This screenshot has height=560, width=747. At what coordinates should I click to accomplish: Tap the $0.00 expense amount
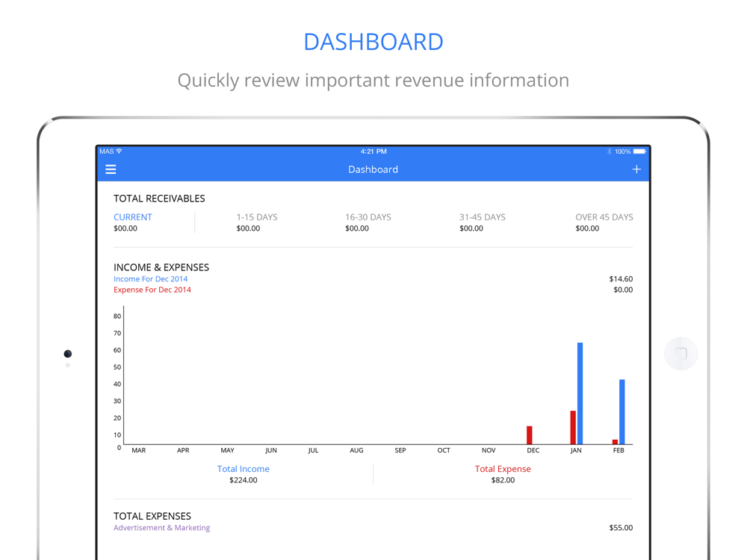click(x=623, y=290)
